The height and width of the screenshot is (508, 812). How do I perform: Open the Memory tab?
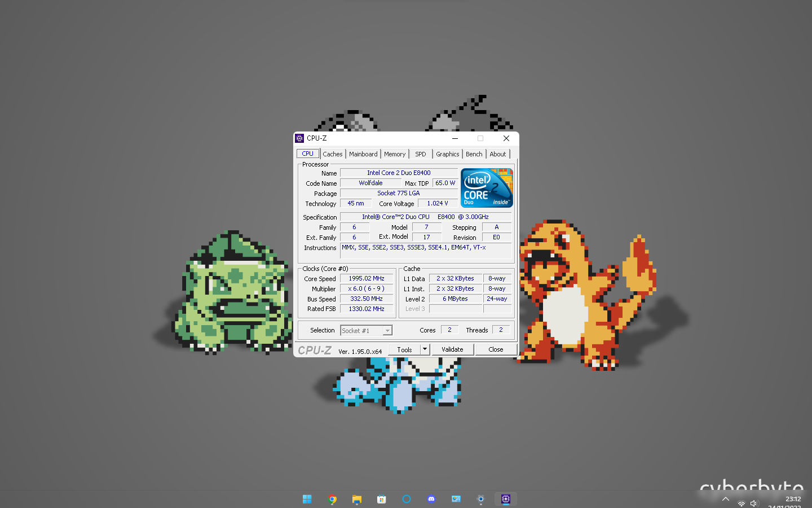coord(395,154)
